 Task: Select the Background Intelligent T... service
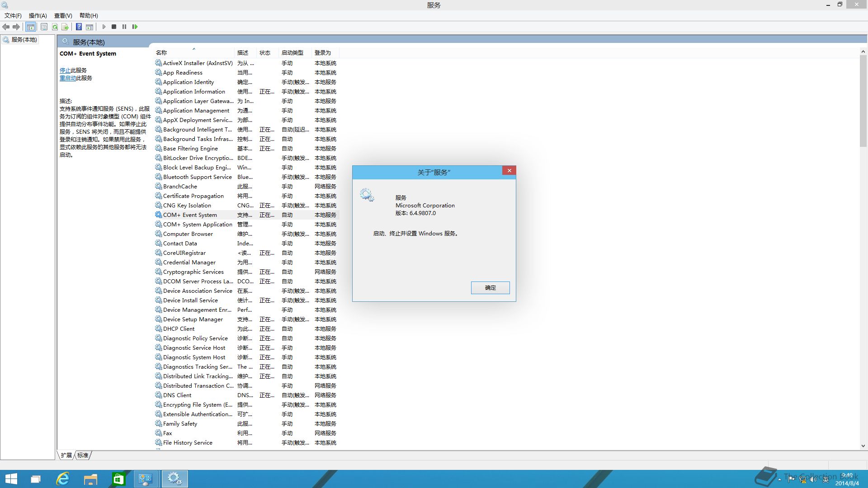[x=246, y=130]
